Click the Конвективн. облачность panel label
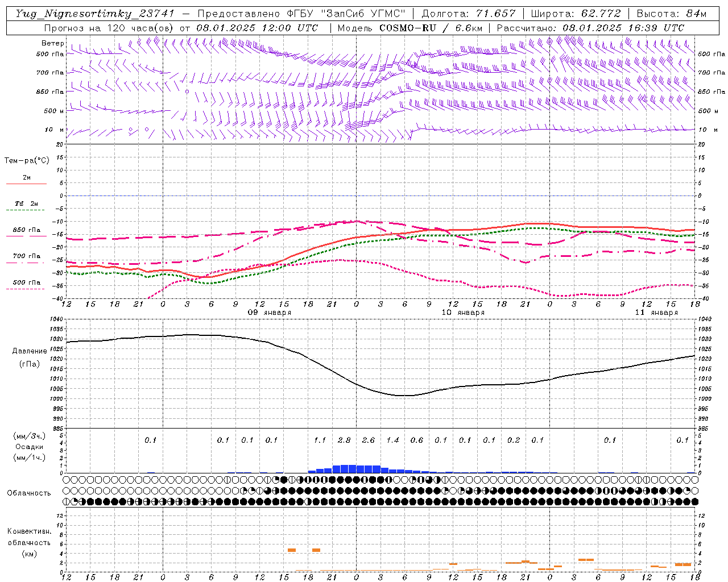The width and height of the screenshot is (728, 582). (x=29, y=537)
